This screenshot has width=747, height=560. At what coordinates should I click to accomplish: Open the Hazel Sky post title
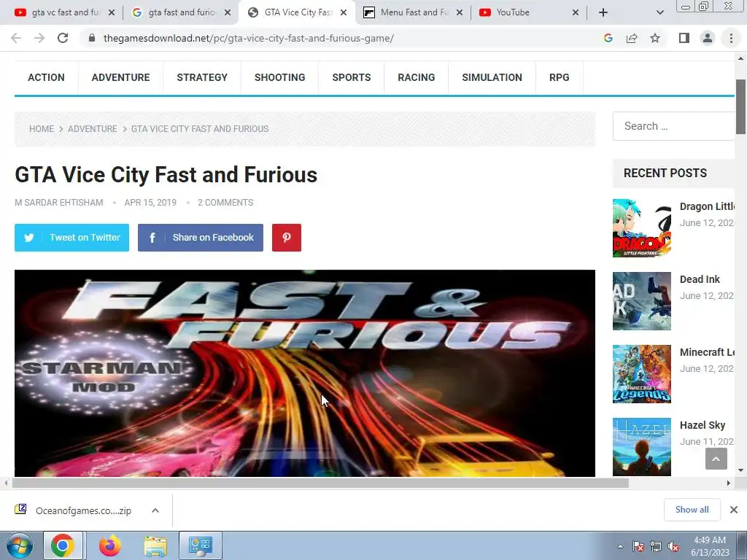coord(703,425)
